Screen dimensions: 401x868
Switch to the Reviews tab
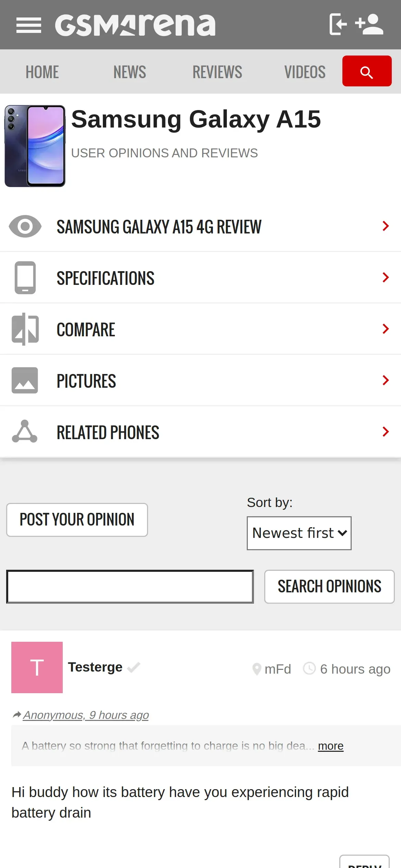click(x=217, y=72)
